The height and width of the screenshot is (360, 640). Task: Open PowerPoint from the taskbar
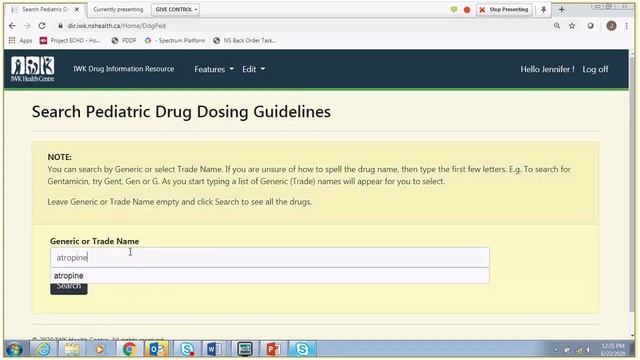273,349
